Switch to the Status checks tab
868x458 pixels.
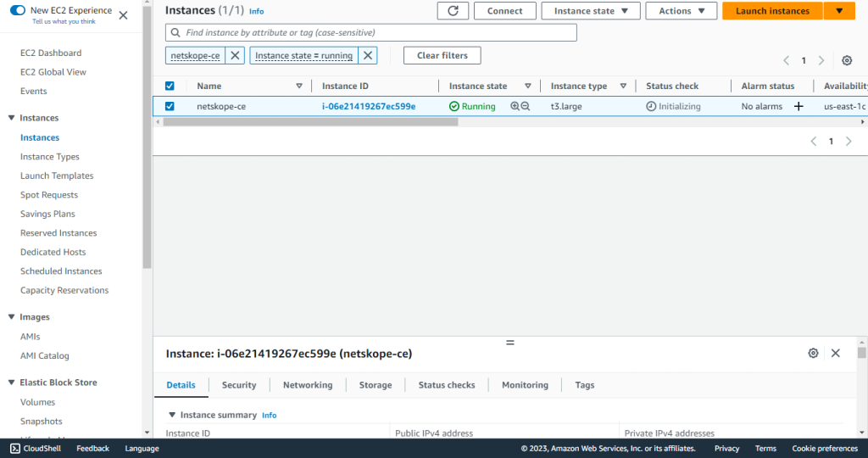point(447,385)
